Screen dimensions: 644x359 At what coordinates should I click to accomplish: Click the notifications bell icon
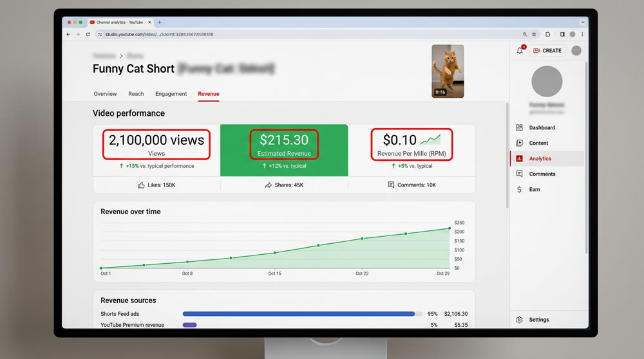coord(520,50)
